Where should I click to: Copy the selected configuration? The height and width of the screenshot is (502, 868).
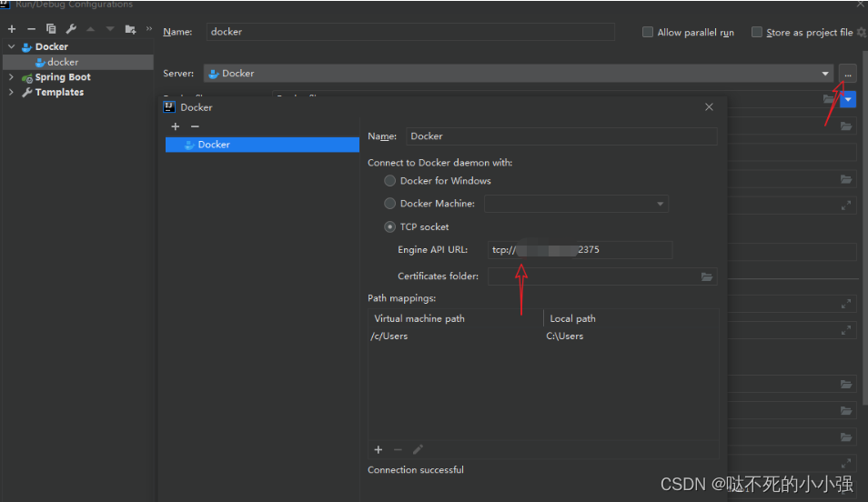coord(51,29)
